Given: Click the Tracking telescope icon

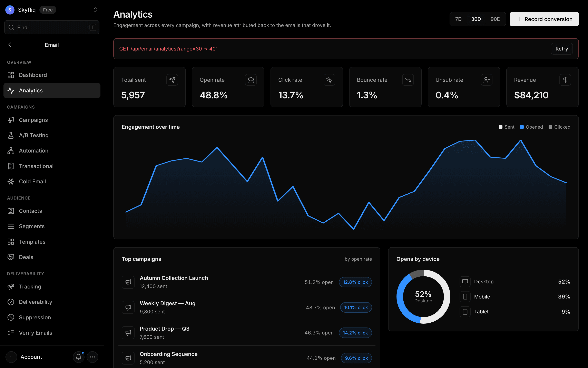Looking at the screenshot, I should tap(11, 286).
